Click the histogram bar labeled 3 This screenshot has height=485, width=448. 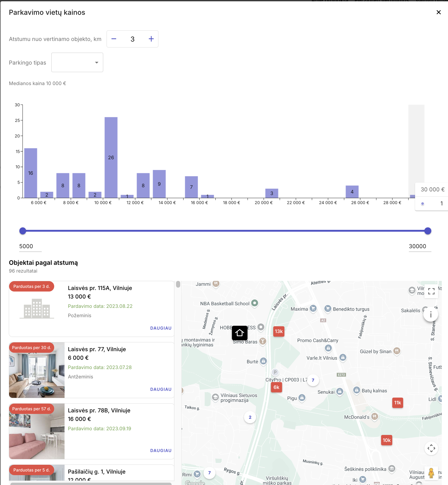pos(272,193)
